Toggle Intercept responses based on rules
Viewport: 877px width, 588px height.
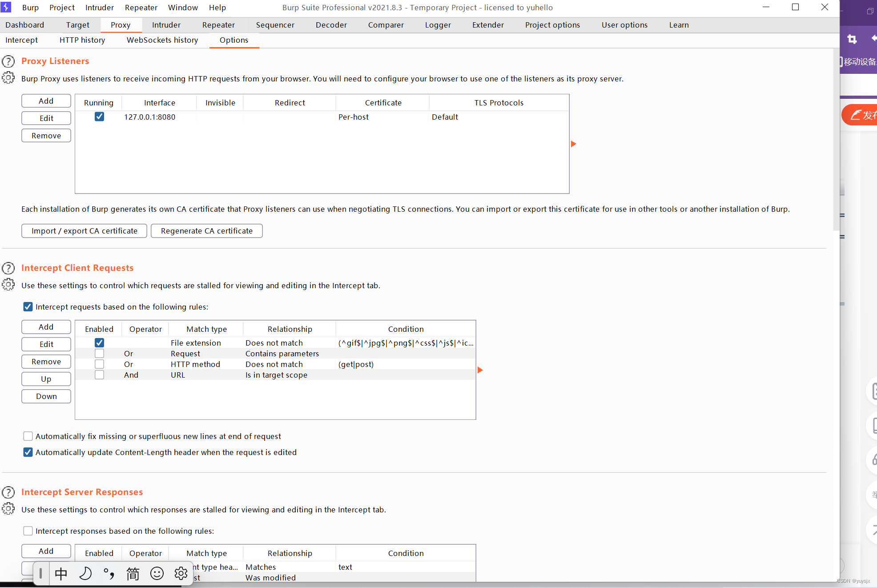click(28, 531)
